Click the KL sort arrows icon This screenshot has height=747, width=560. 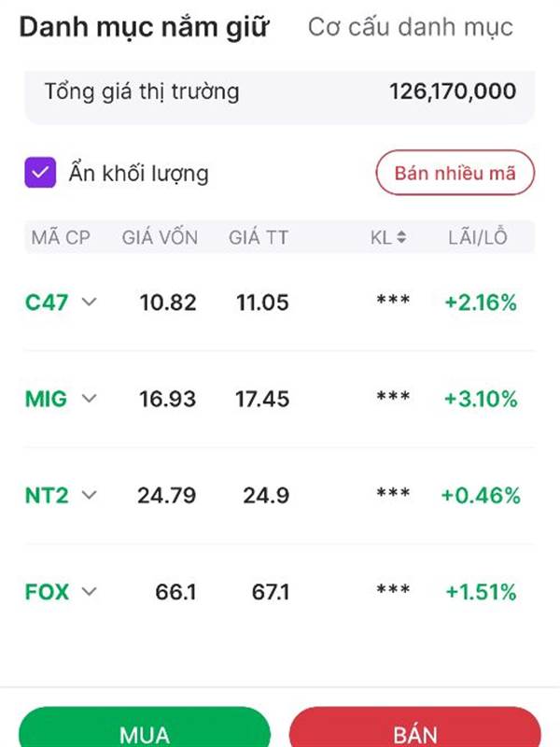pos(401,238)
